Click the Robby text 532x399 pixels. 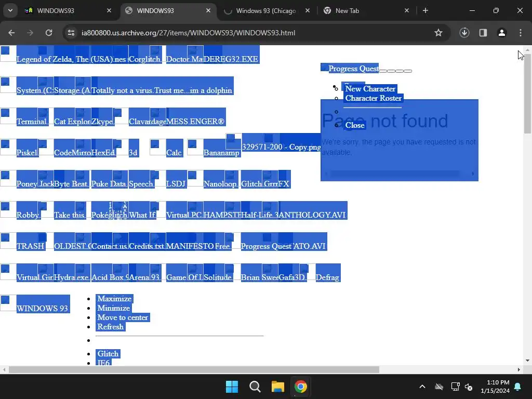point(28,215)
